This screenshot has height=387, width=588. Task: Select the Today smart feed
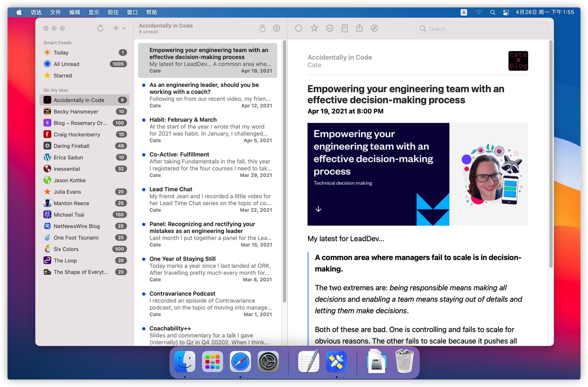point(85,52)
